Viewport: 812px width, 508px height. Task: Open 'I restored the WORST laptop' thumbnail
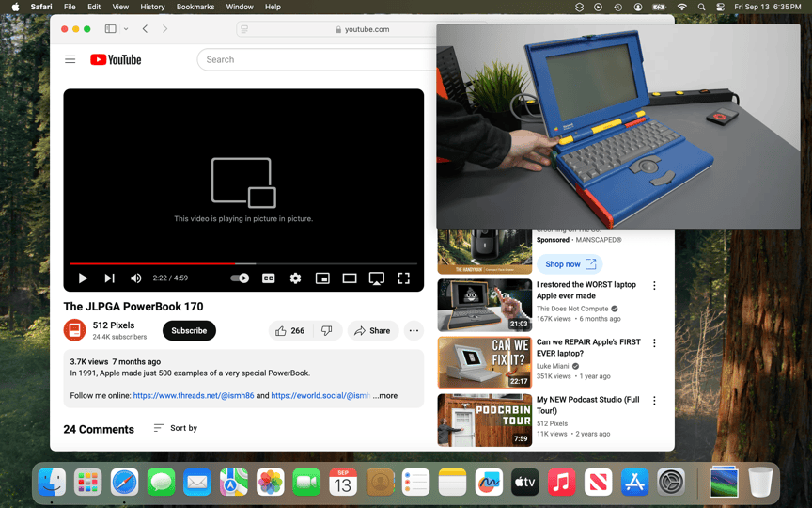pyautogui.click(x=485, y=306)
